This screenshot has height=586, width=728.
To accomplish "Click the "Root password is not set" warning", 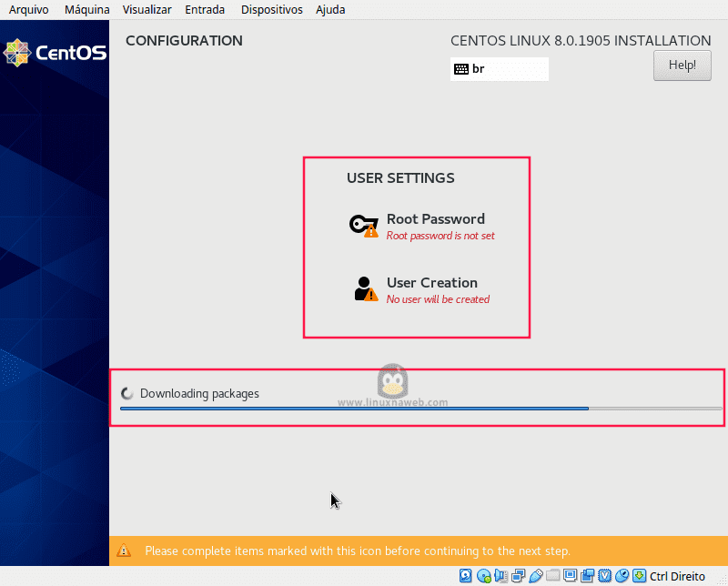I will 440,236.
